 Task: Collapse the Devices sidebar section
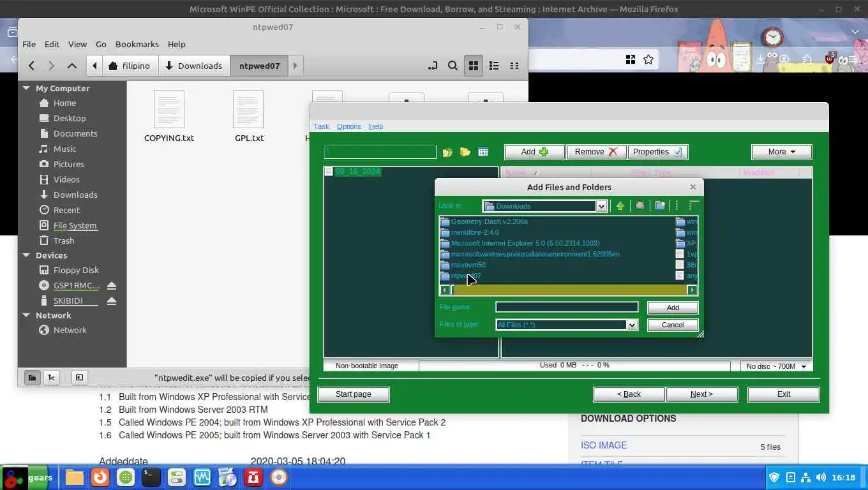pos(26,255)
